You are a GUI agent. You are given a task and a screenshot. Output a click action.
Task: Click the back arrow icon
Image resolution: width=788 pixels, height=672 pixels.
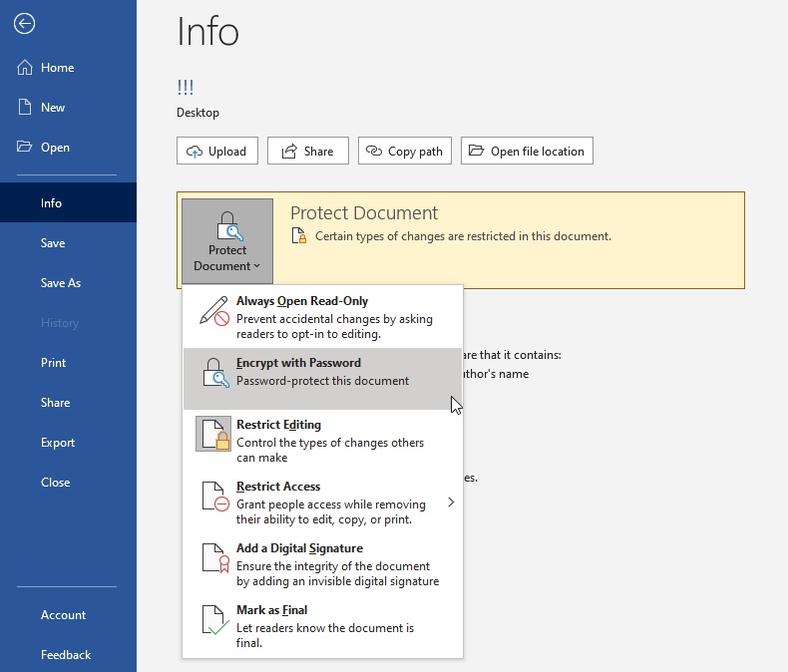tap(24, 24)
